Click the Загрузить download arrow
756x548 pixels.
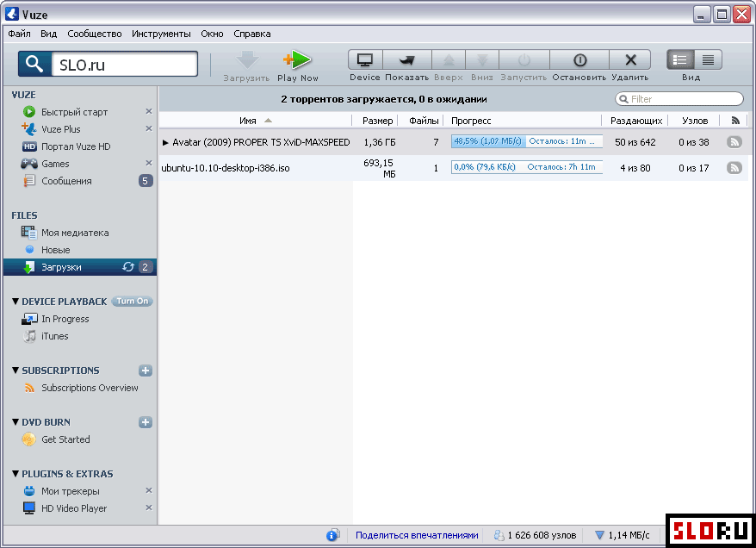coord(247,60)
